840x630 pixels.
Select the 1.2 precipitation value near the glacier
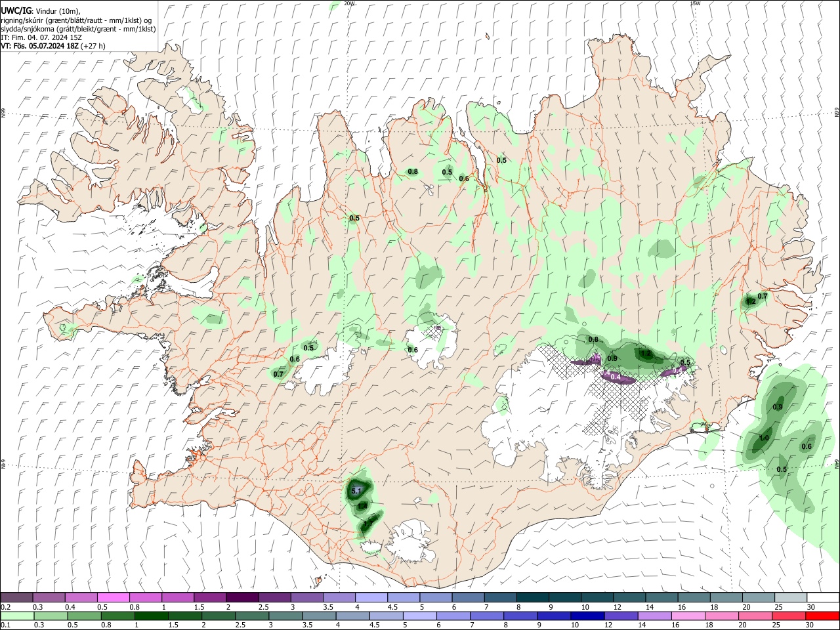(x=645, y=353)
